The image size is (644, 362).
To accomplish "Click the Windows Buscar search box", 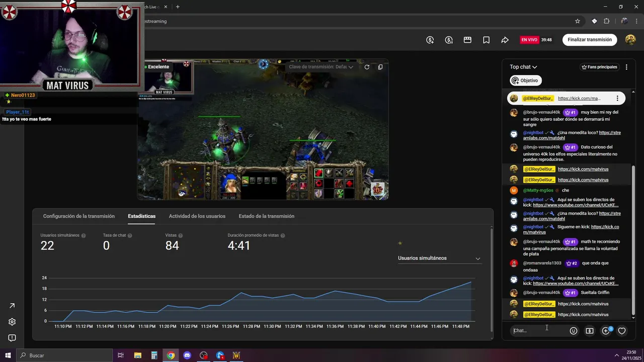I will (64, 355).
